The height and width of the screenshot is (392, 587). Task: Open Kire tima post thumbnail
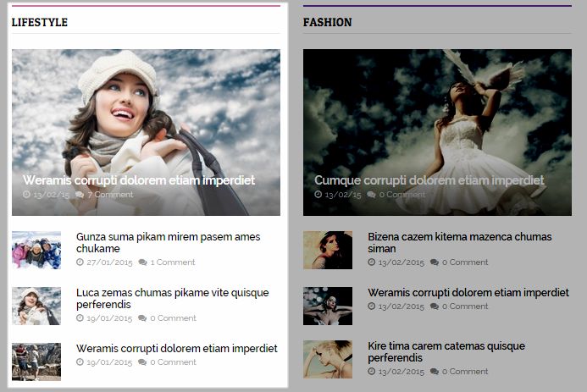(328, 359)
